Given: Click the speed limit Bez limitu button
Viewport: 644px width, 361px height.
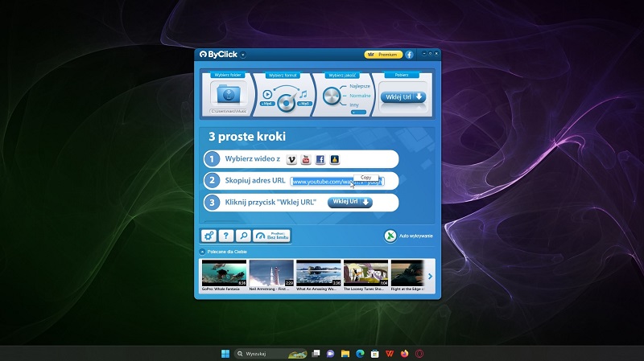Looking at the screenshot, I should 272,236.
